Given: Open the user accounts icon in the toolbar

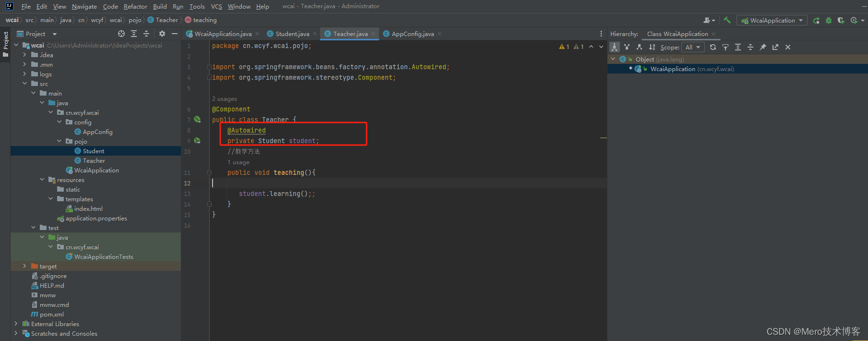Looking at the screenshot, I should [709, 20].
